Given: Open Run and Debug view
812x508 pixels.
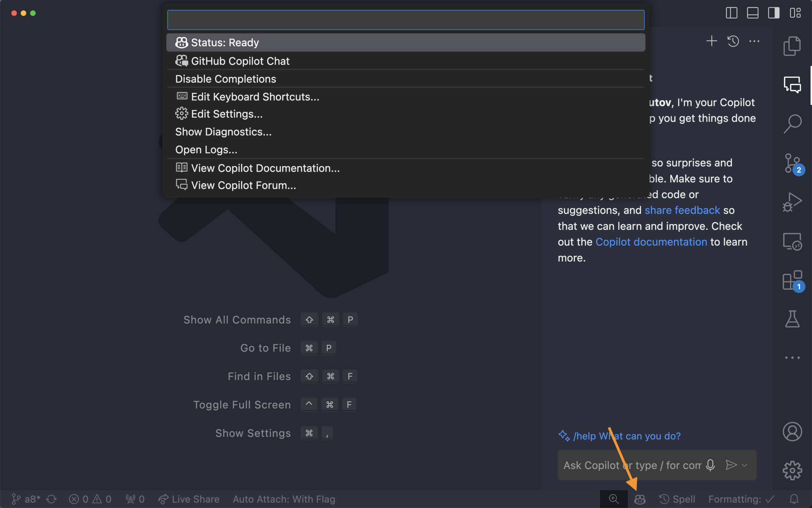Looking at the screenshot, I should point(792,202).
